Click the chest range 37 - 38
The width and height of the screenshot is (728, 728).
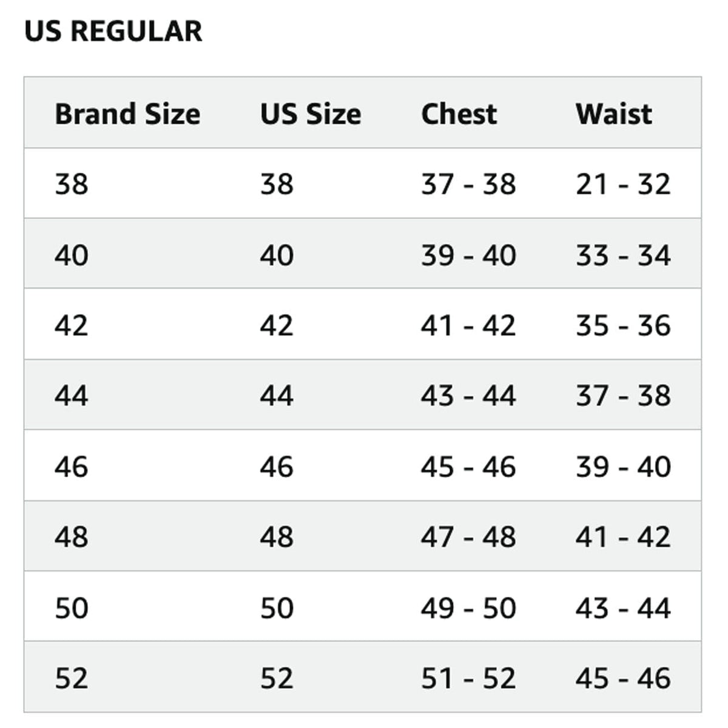pos(468,184)
